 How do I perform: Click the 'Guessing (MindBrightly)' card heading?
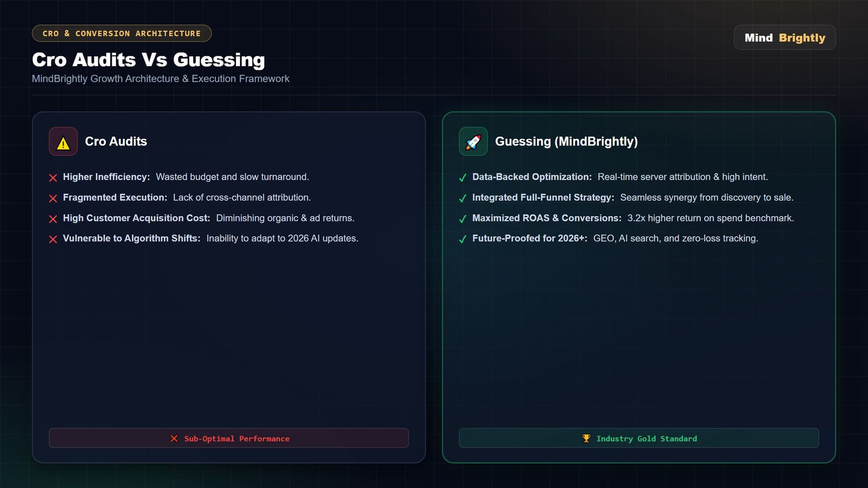click(566, 142)
